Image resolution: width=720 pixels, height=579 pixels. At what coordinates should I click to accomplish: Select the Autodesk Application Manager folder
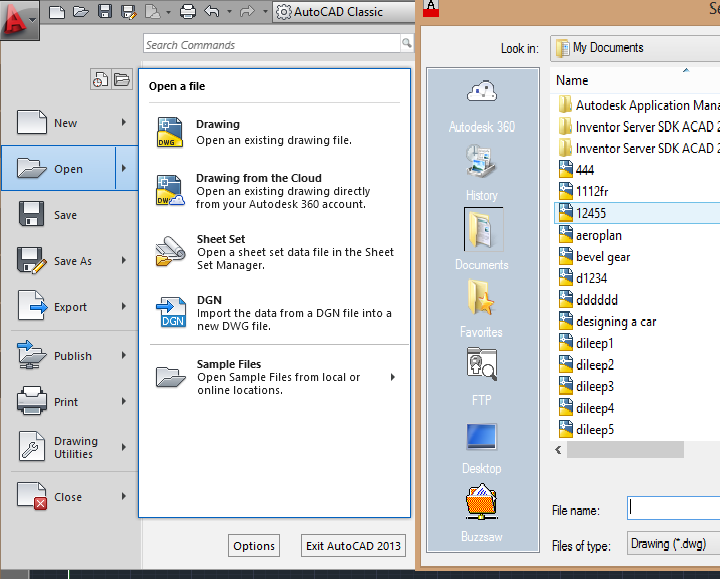(638, 105)
